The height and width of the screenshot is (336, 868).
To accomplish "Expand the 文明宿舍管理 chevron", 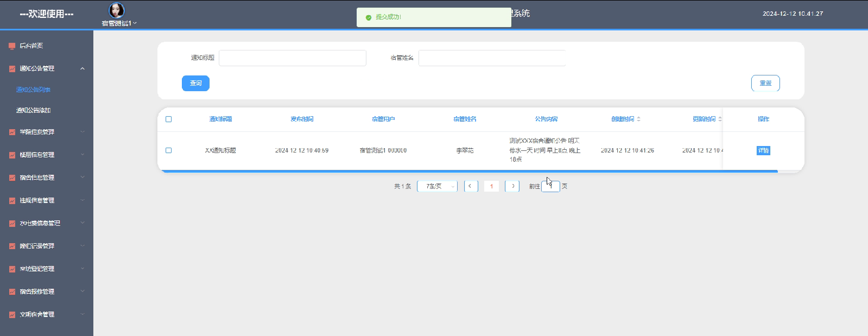I will tap(83, 314).
